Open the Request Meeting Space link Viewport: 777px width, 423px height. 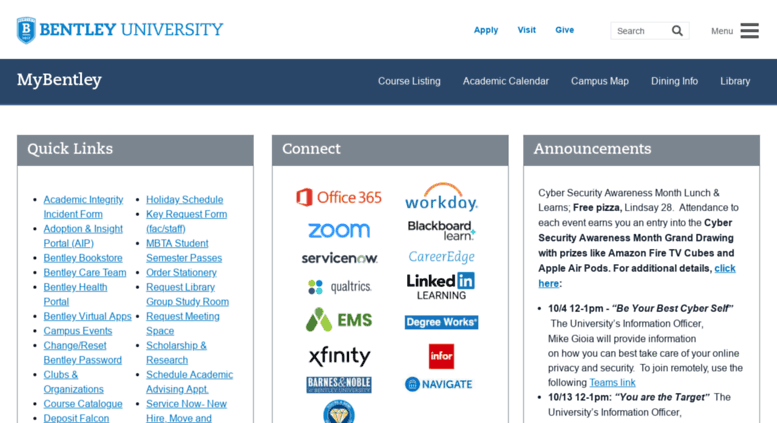183,323
